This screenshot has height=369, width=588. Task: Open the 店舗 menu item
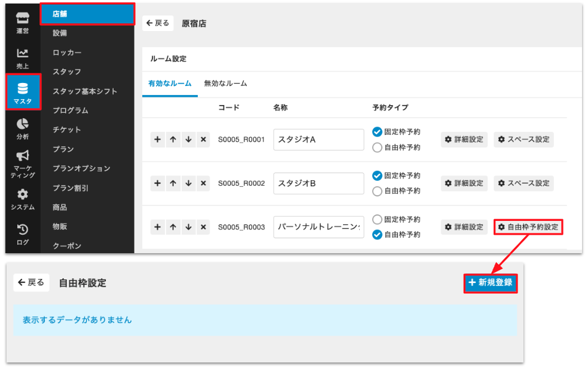tap(87, 14)
